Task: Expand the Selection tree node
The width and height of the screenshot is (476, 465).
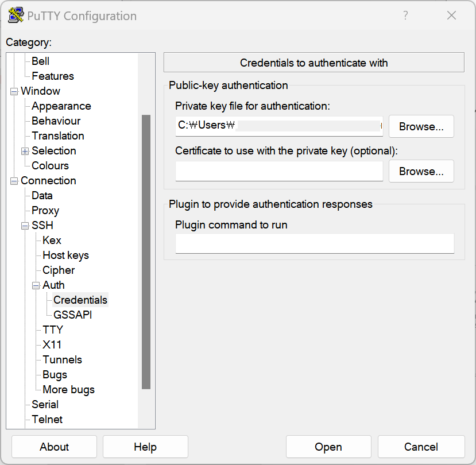Action: point(25,151)
